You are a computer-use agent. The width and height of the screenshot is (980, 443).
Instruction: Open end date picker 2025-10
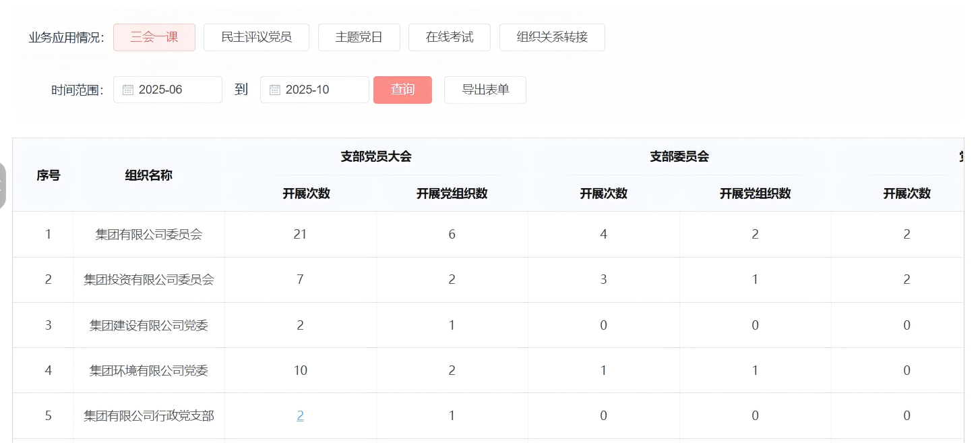(x=315, y=90)
